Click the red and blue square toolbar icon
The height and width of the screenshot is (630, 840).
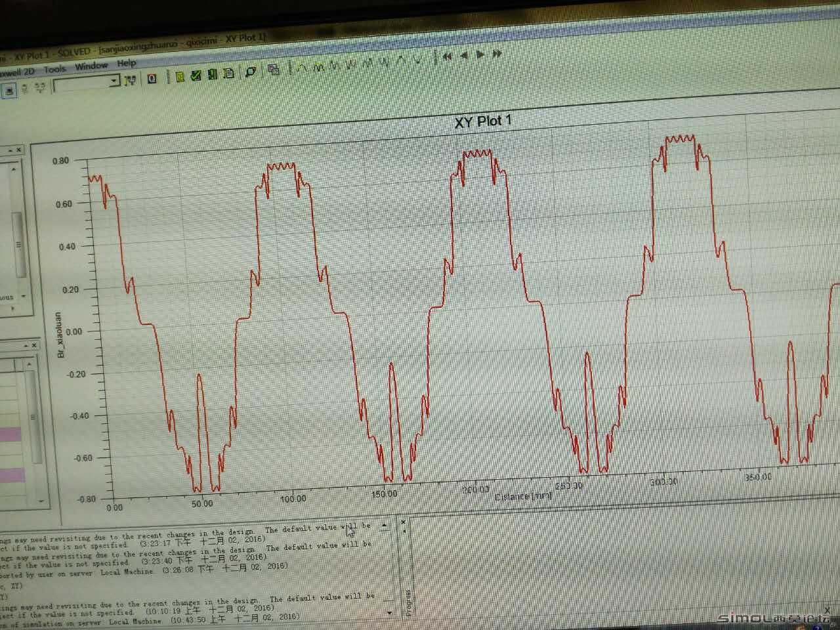point(152,79)
